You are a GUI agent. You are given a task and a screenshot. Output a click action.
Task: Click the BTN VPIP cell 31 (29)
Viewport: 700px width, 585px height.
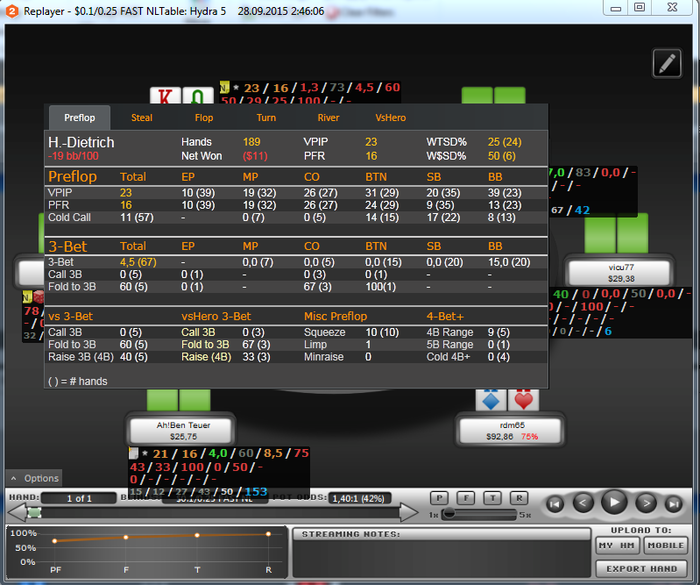382,193
